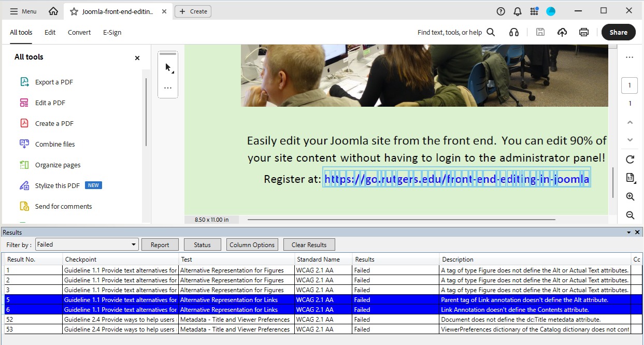The width and height of the screenshot is (644, 345).
Task: Click the Report button
Action: point(160,245)
